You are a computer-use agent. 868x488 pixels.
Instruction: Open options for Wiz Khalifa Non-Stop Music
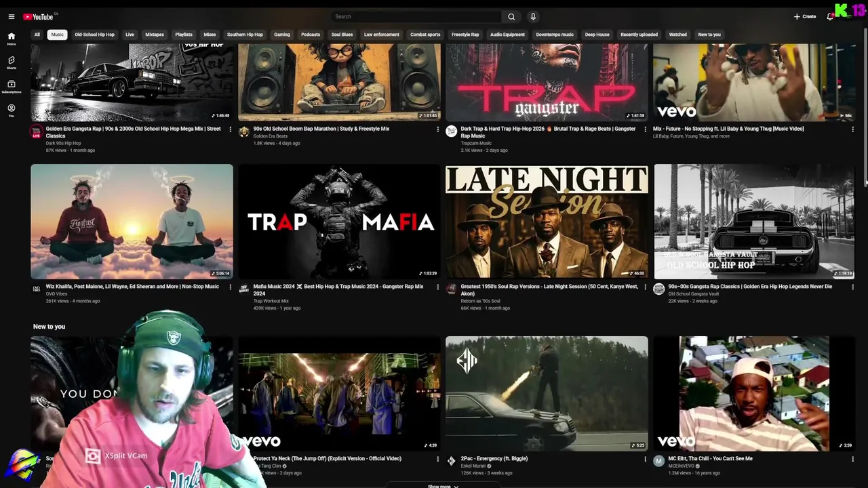(230, 287)
